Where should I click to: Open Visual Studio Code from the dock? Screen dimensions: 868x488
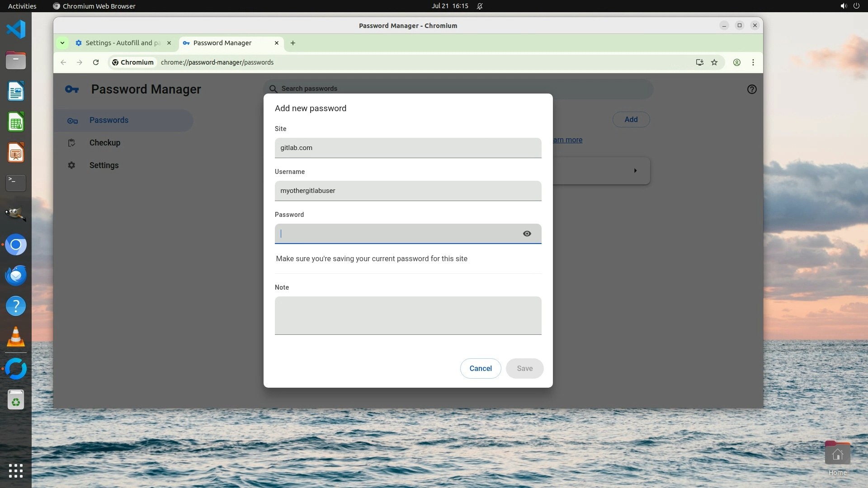click(16, 30)
